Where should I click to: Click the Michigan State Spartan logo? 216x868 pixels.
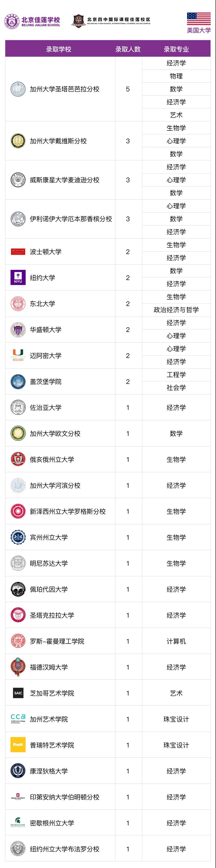(18, 823)
